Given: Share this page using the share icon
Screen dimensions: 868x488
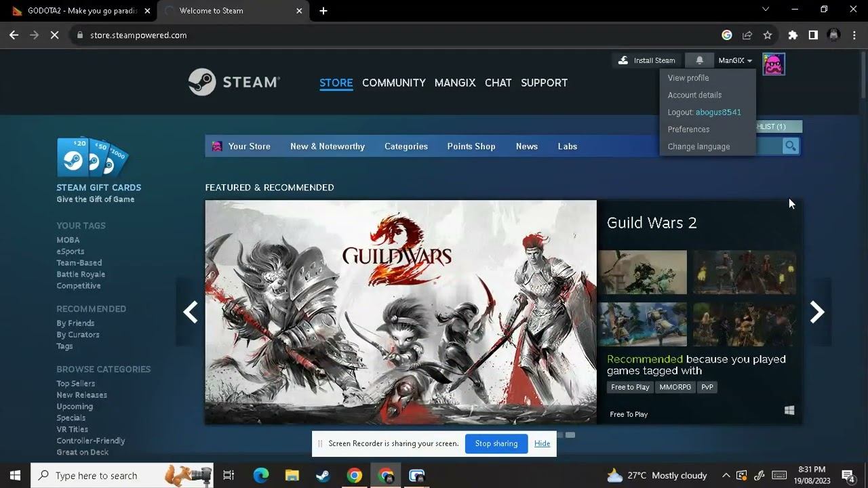Looking at the screenshot, I should pos(747,35).
